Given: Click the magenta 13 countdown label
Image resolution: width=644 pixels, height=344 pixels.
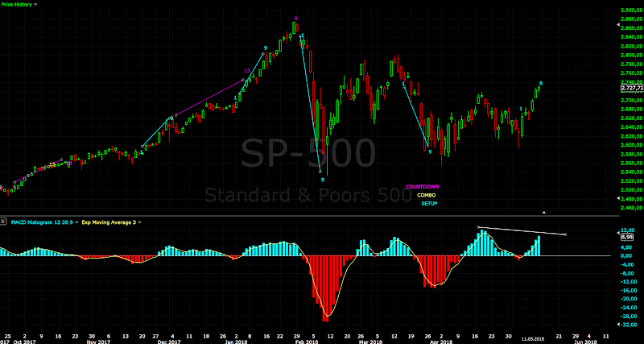Looking at the screenshot, I should coord(247,71).
